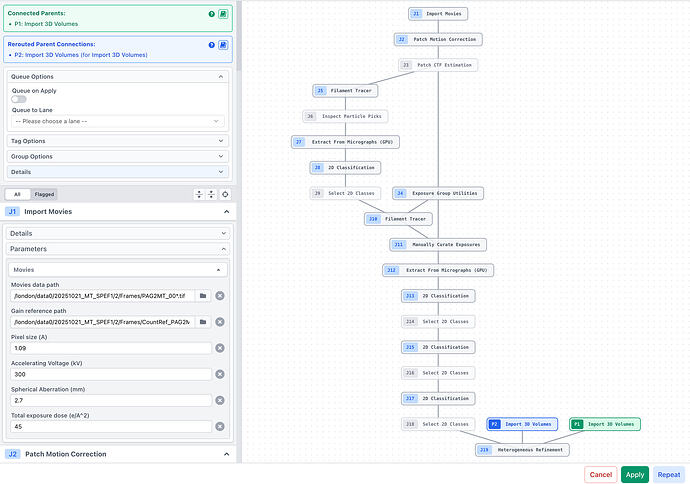This screenshot has width=690, height=484.
Task: Open the Queue to Lane dropdown
Action: [118, 121]
